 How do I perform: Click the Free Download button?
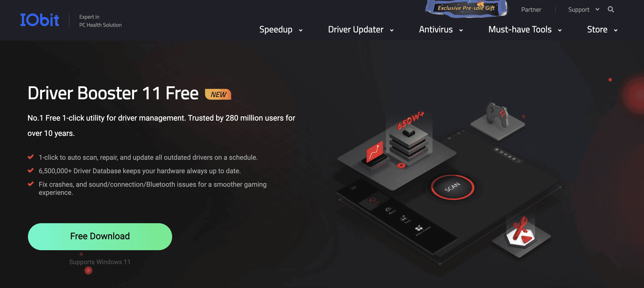pyautogui.click(x=100, y=237)
